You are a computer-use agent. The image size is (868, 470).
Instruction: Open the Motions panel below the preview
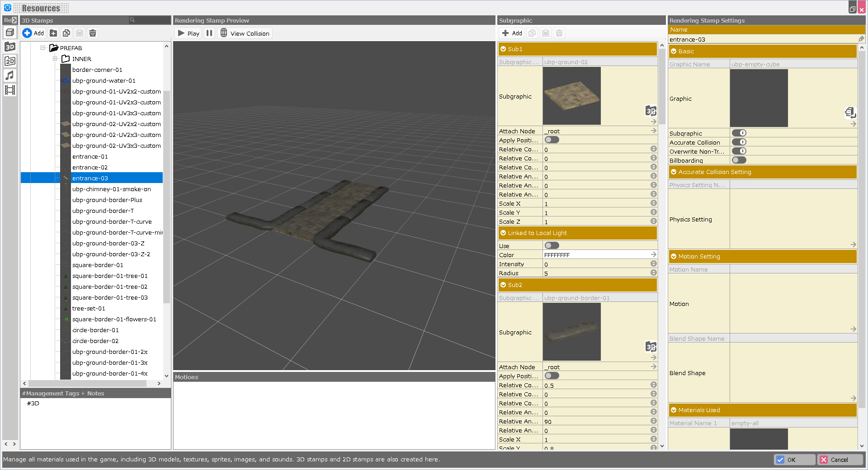click(x=187, y=377)
